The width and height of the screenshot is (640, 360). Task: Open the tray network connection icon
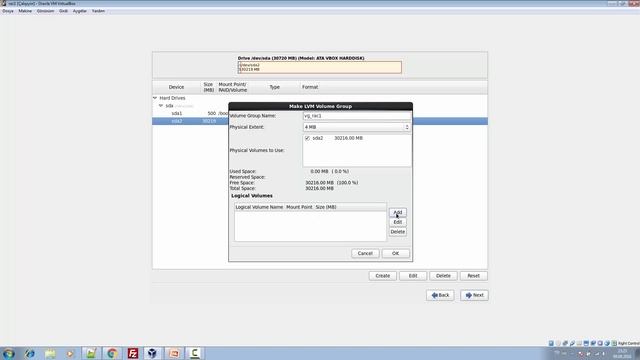597,353
